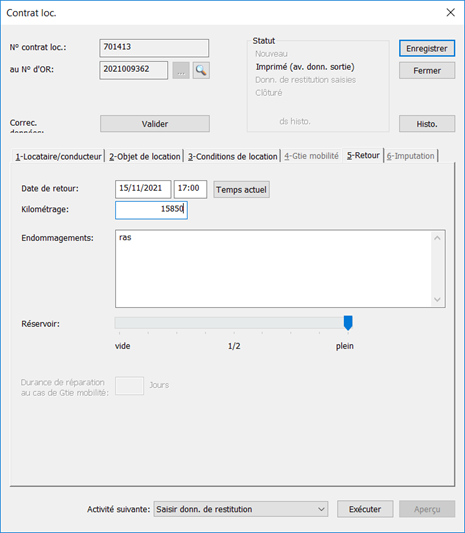Open the 2-Objet de location tab

point(144,156)
